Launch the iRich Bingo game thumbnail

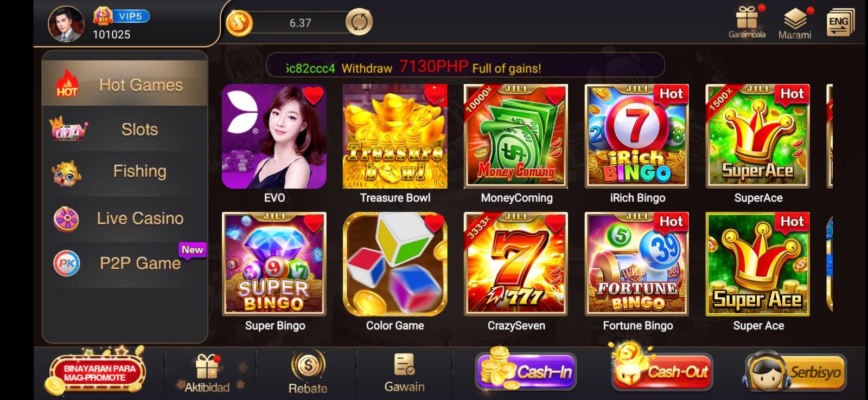click(637, 137)
